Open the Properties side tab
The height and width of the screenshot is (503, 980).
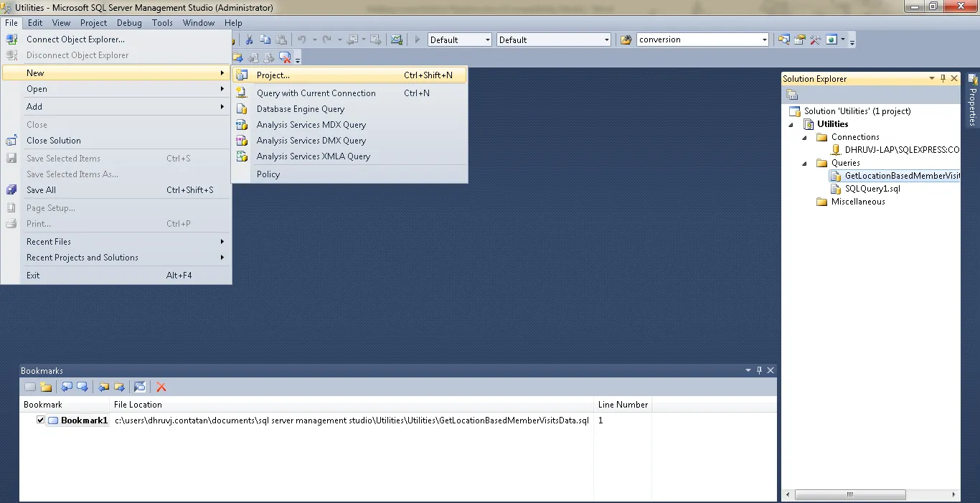tap(973, 100)
